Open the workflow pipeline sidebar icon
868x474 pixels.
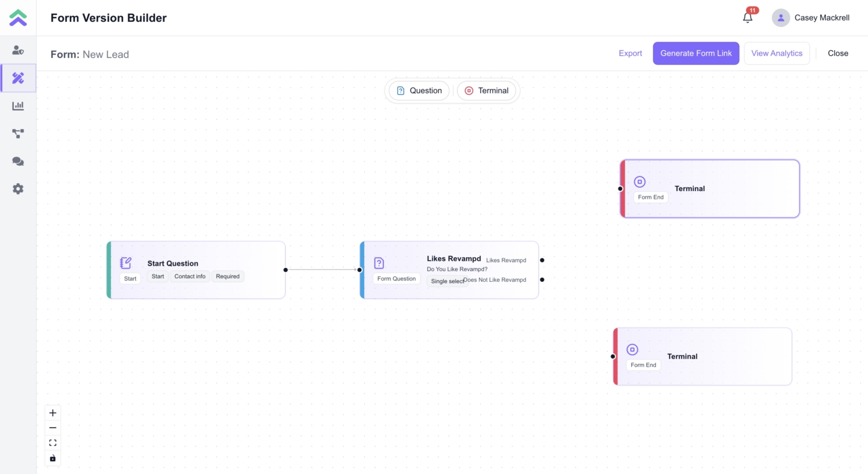click(18, 134)
